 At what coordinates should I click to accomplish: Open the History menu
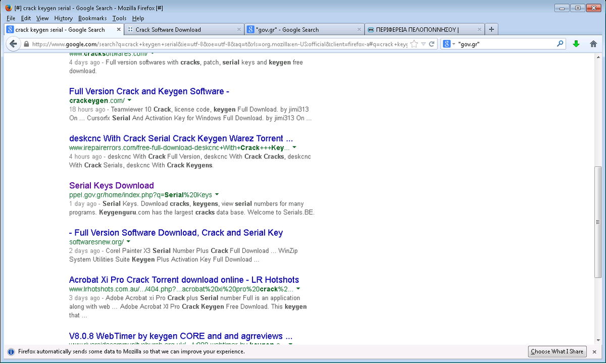point(64,18)
